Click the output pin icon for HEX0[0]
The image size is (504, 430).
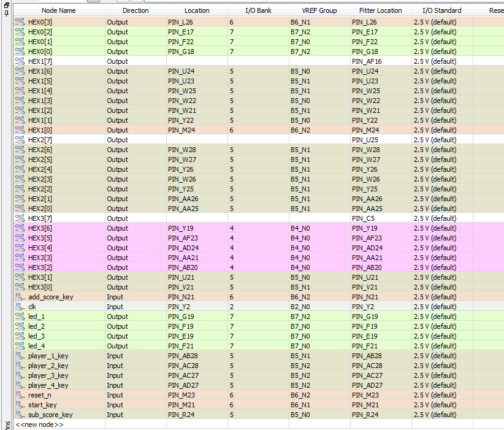click(x=20, y=51)
